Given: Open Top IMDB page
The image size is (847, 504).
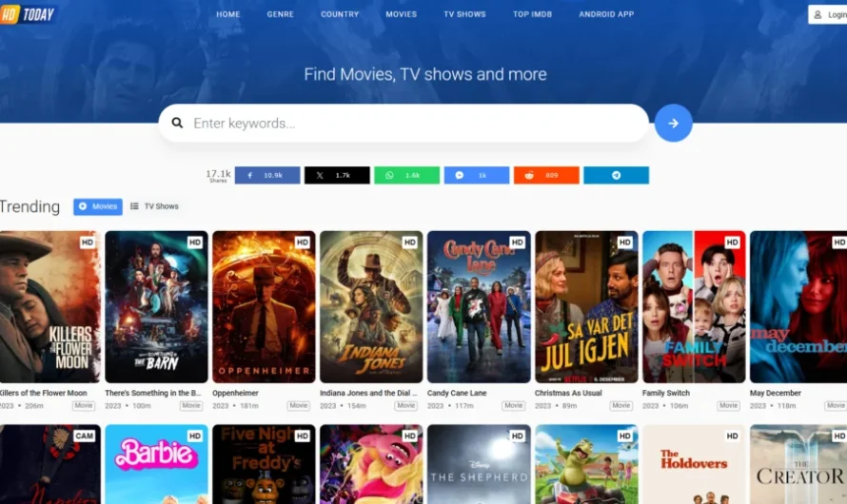Looking at the screenshot, I should (x=533, y=14).
